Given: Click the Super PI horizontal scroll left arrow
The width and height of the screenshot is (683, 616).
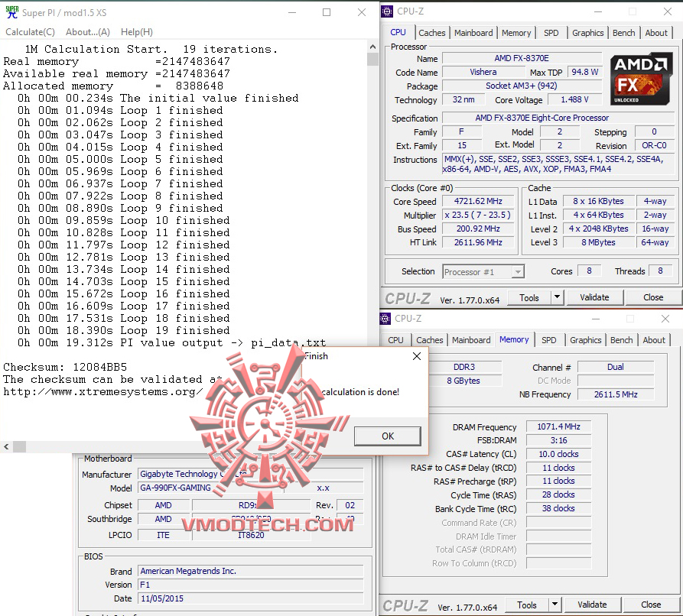Looking at the screenshot, I should point(6,446).
